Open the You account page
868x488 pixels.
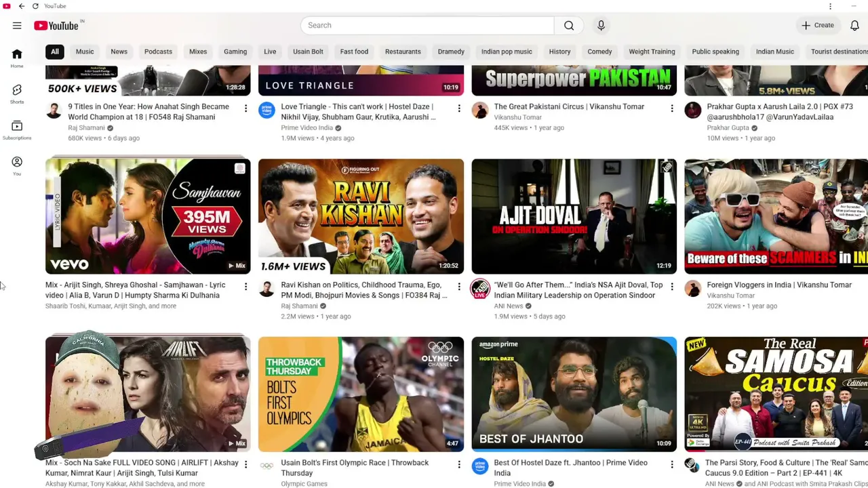pos(17,166)
